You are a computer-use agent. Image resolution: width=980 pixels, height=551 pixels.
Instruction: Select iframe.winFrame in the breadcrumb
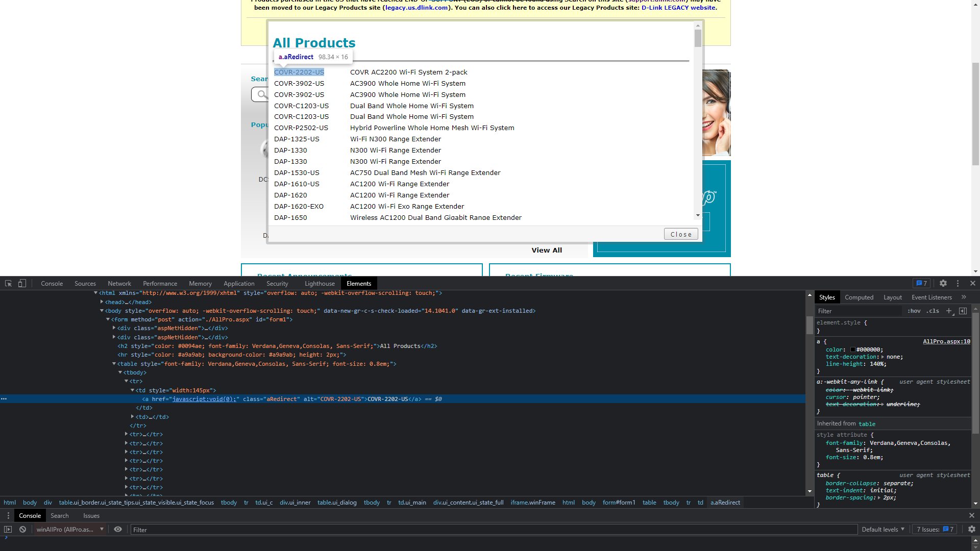point(533,503)
